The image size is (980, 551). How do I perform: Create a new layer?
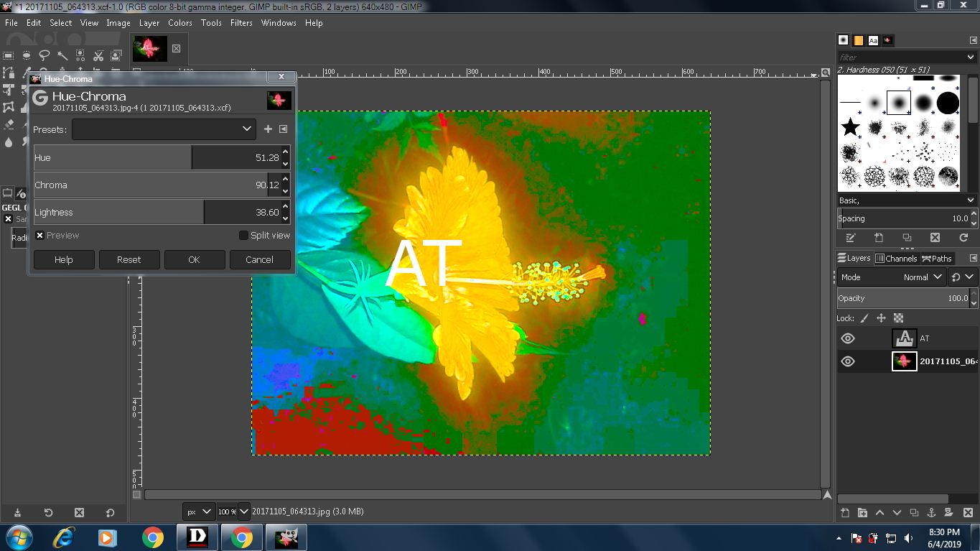[845, 513]
